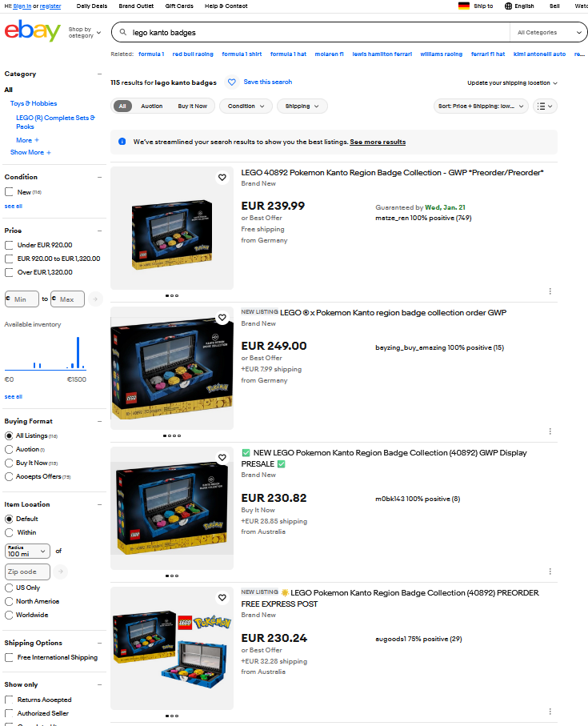Open more options menu for EUR 239.99 listing
The image size is (588, 726).
click(550, 291)
